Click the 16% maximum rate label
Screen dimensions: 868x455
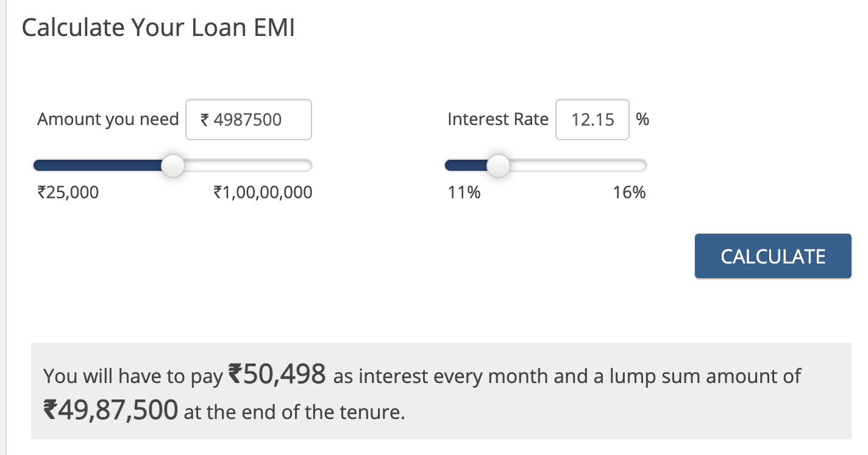(630, 193)
